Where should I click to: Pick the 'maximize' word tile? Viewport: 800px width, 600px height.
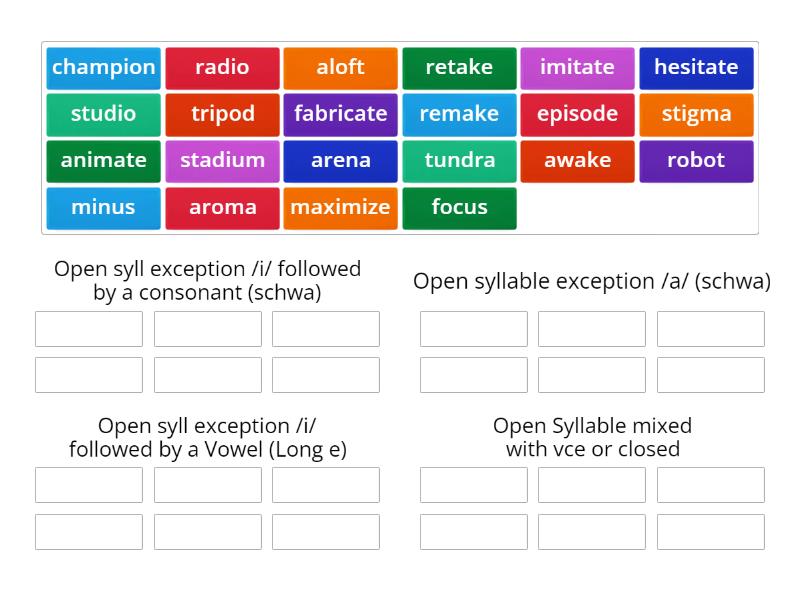click(x=340, y=208)
